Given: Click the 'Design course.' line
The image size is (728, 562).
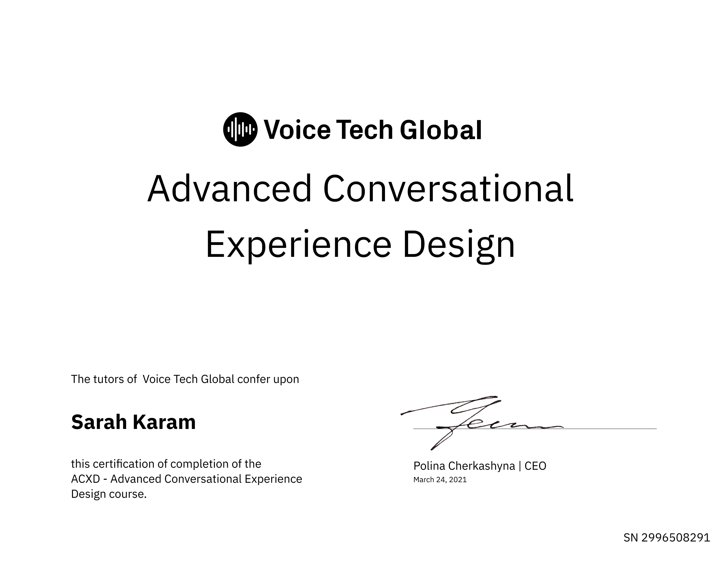Looking at the screenshot, I should tap(109, 494).
